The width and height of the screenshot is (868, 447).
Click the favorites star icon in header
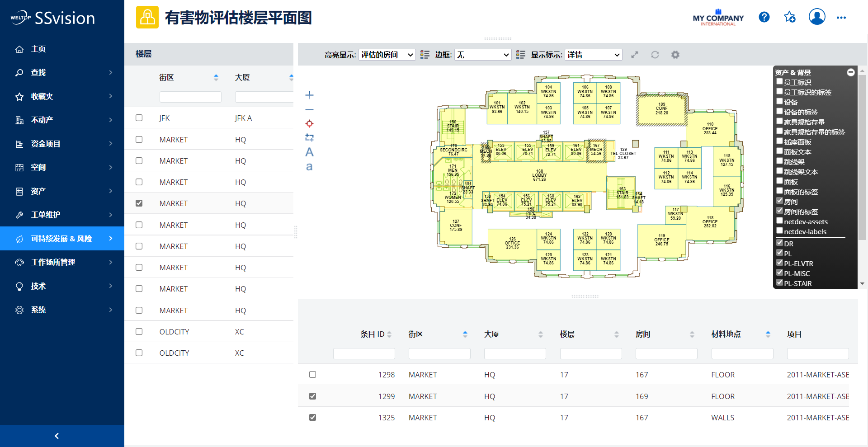(790, 17)
